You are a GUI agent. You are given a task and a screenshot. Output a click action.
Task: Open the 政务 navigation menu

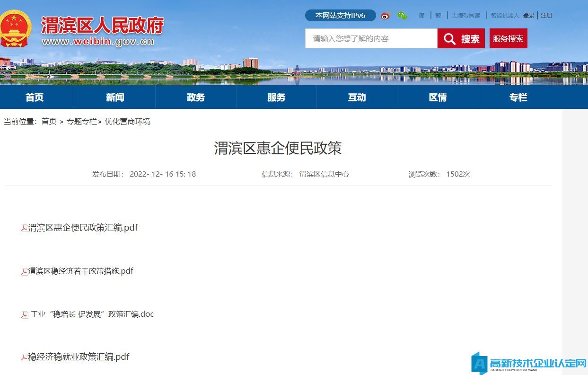(x=196, y=98)
